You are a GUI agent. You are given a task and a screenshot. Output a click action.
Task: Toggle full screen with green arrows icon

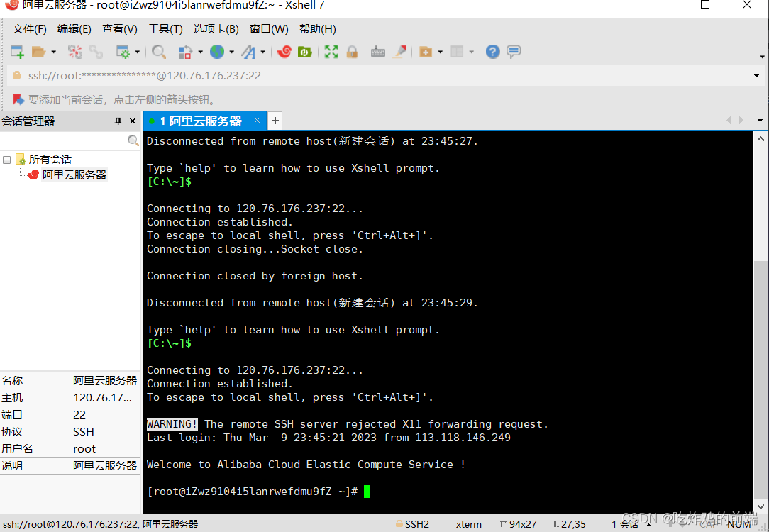(x=331, y=52)
